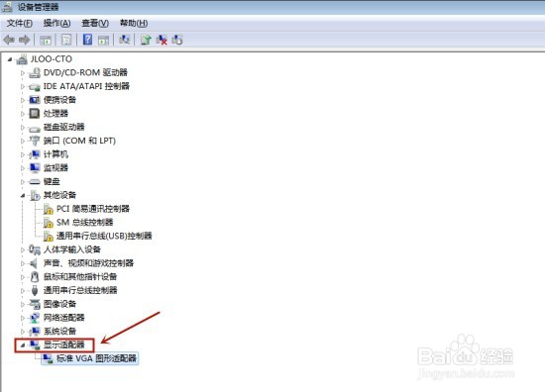Screen dimensions: 545x392
Task: Expand 声音、视频和游戏控制器 arrow
Action: 23,263
